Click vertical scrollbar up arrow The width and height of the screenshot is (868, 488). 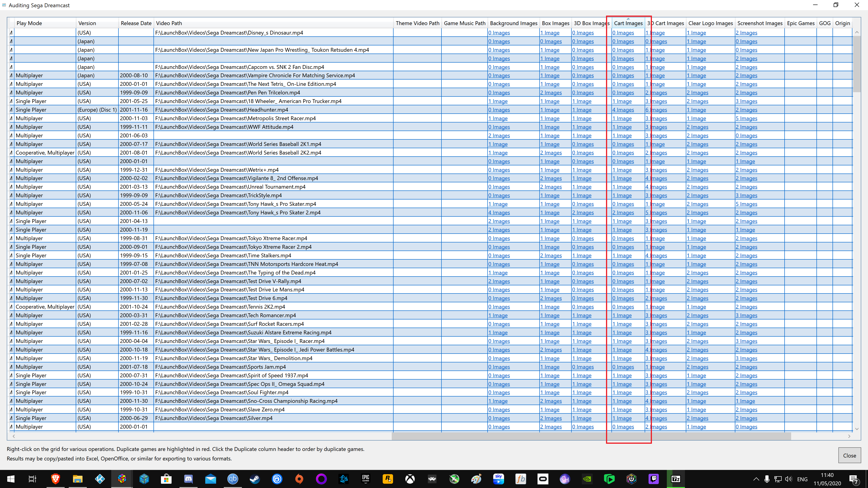[x=856, y=32]
